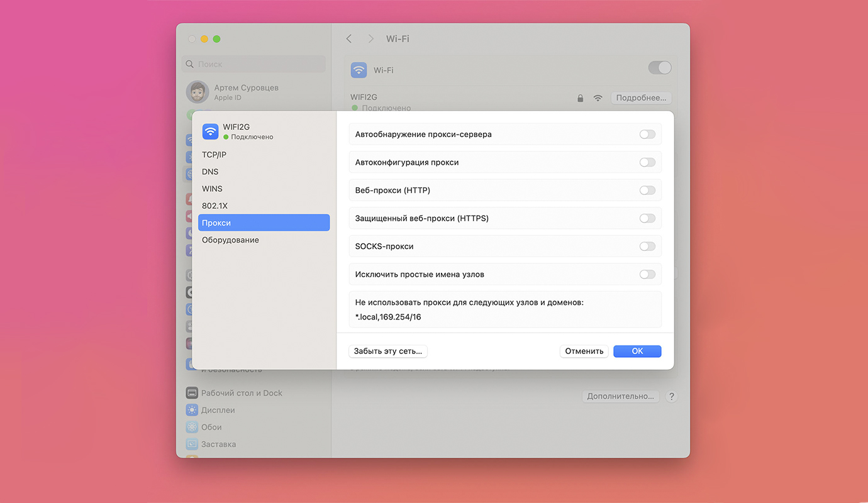Select the 802.1X section
This screenshot has width=868, height=503.
pos(264,206)
